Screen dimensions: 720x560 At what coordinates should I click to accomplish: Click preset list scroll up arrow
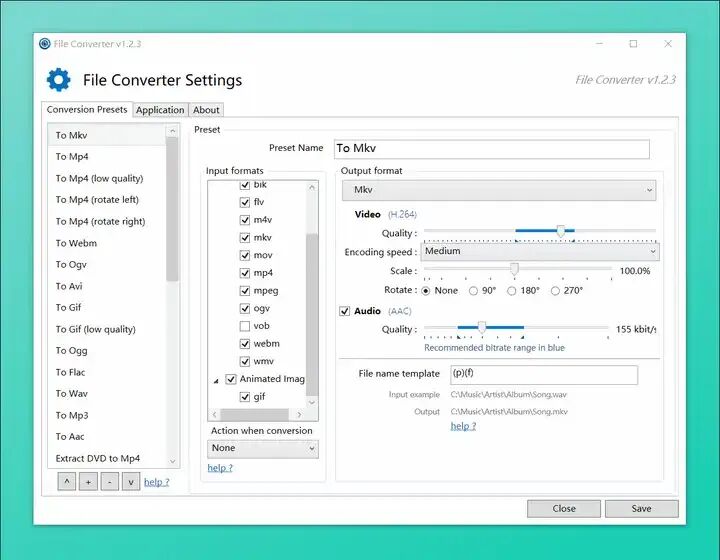(x=172, y=131)
